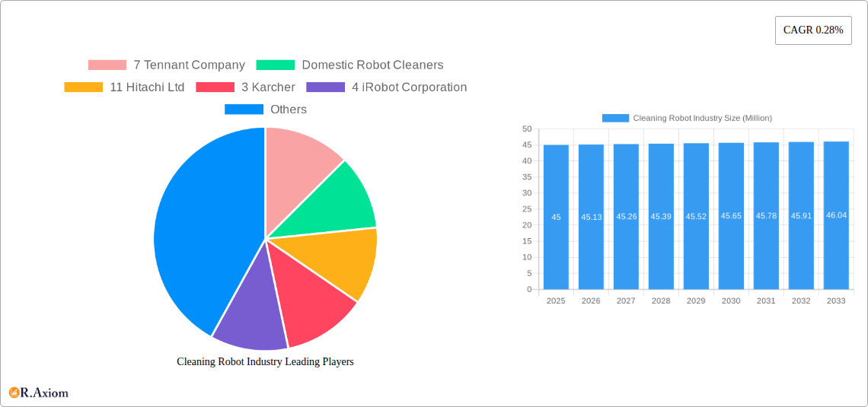The image size is (868, 407).
Task: Toggle the 3 Karcher legend entry
Action: (x=245, y=87)
